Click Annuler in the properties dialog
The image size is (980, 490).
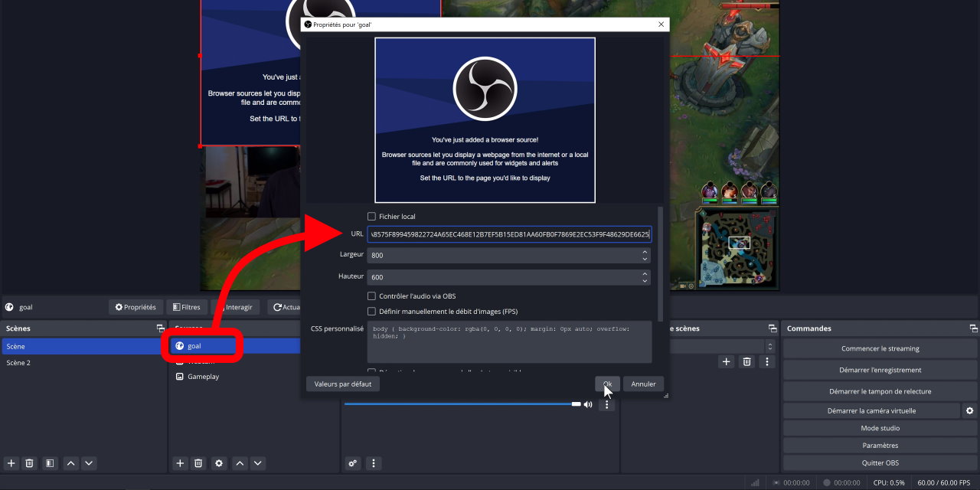(643, 384)
